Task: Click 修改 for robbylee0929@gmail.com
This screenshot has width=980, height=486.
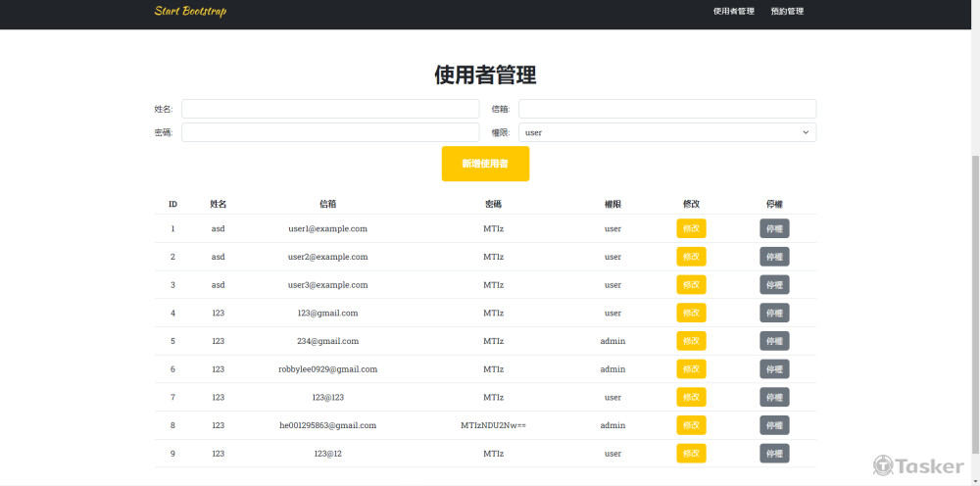Action: point(691,369)
